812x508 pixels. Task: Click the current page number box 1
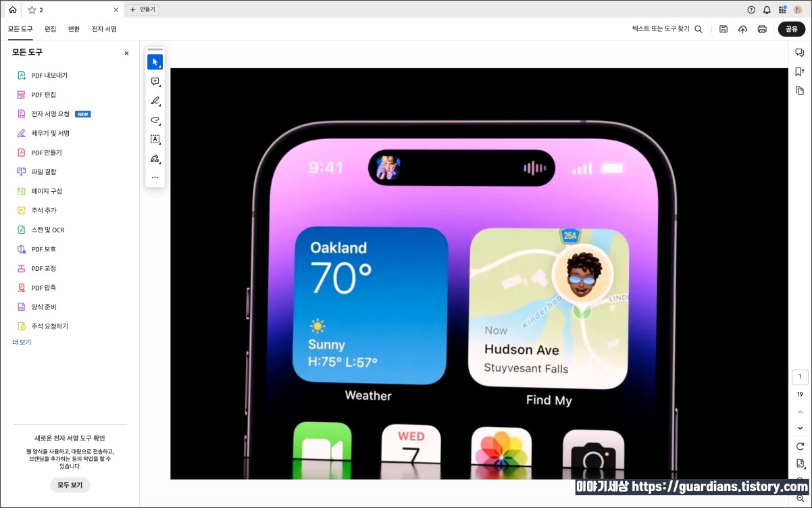[800, 377]
